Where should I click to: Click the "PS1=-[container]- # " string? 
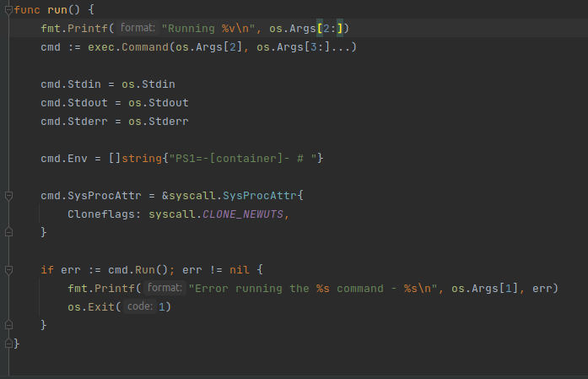point(243,159)
